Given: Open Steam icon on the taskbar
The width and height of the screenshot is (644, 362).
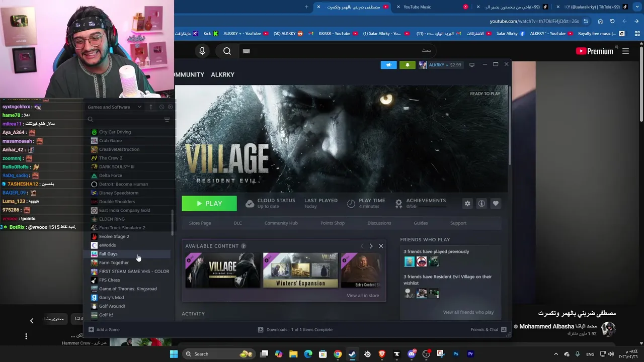Looking at the screenshot, I should click(x=352, y=354).
